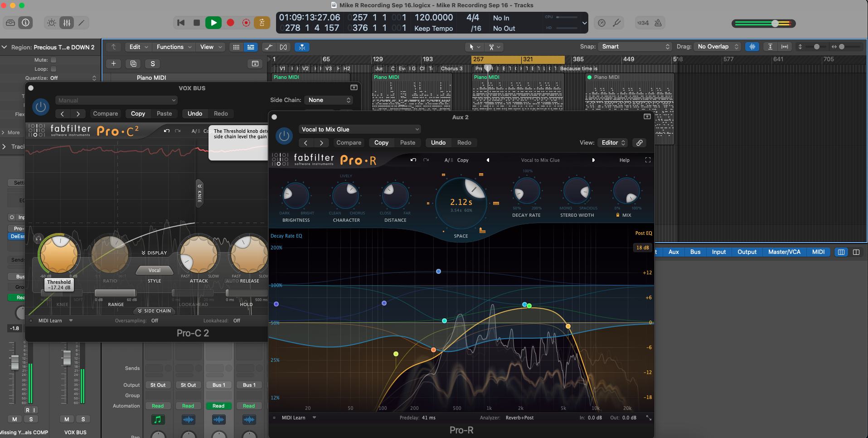Toggle the Inspector info button
Screen dimensions: 868x438
pyautogui.click(x=26, y=23)
